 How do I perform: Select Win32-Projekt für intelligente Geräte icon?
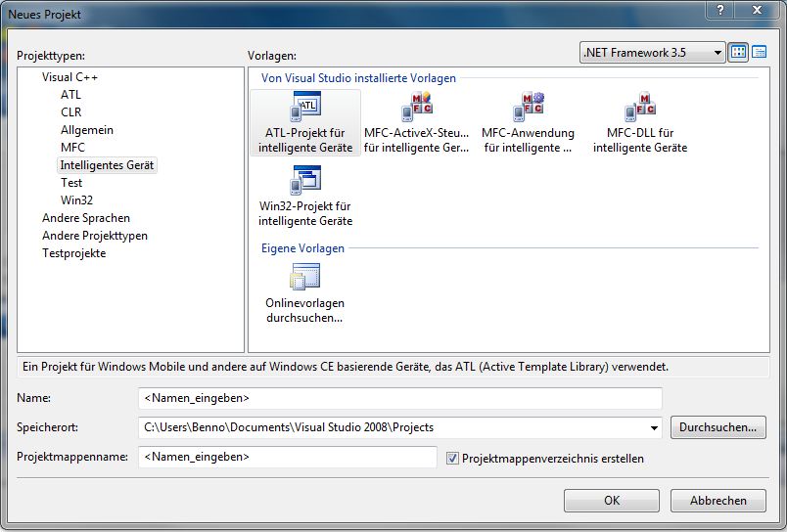point(305,180)
